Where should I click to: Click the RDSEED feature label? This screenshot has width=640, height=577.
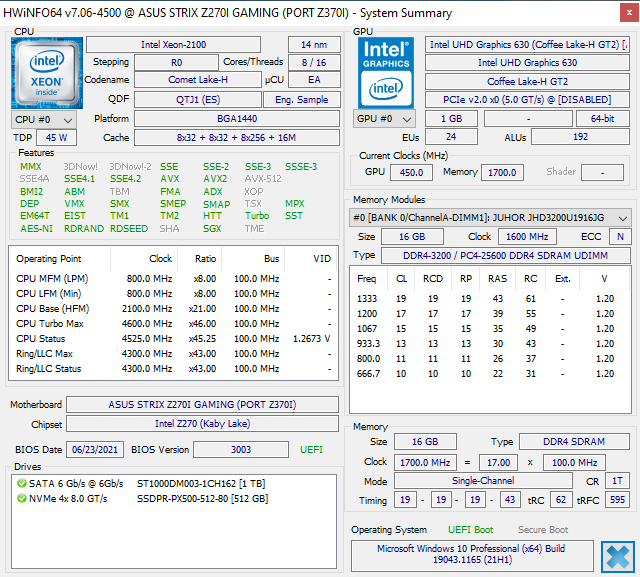click(129, 229)
